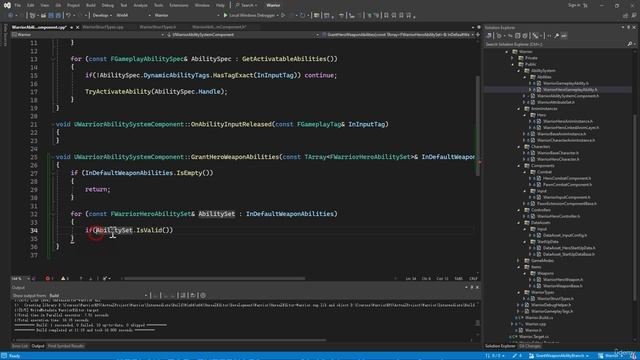Select the Solution Explorer bottom tab
The image size is (640, 360).
500,346
